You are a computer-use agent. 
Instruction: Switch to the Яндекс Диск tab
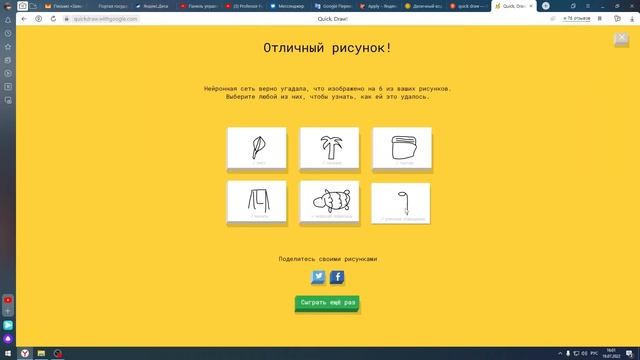point(152,6)
